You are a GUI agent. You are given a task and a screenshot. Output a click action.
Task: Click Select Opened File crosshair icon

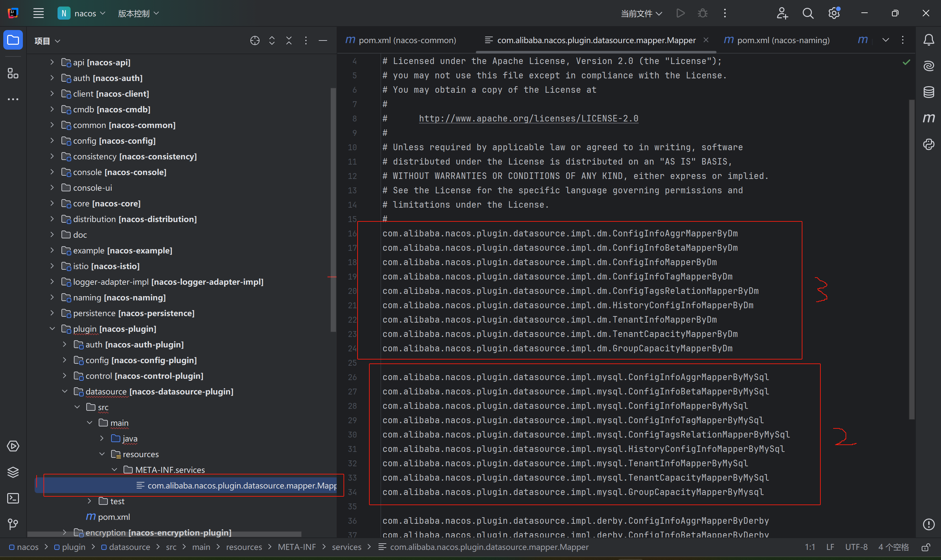[x=255, y=41]
